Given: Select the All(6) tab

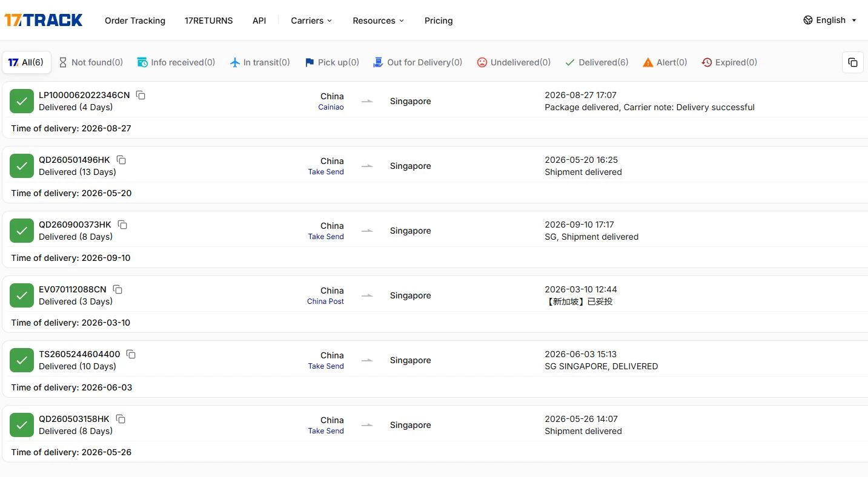Looking at the screenshot, I should point(26,62).
